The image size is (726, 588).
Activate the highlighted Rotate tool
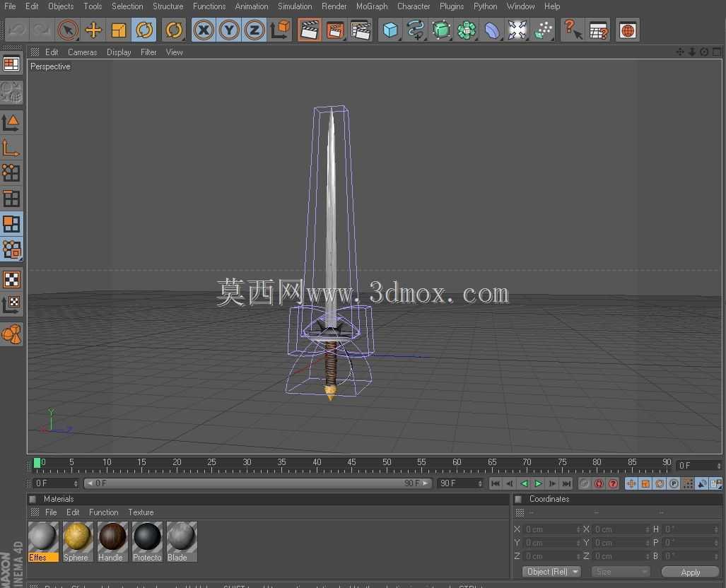click(x=144, y=30)
